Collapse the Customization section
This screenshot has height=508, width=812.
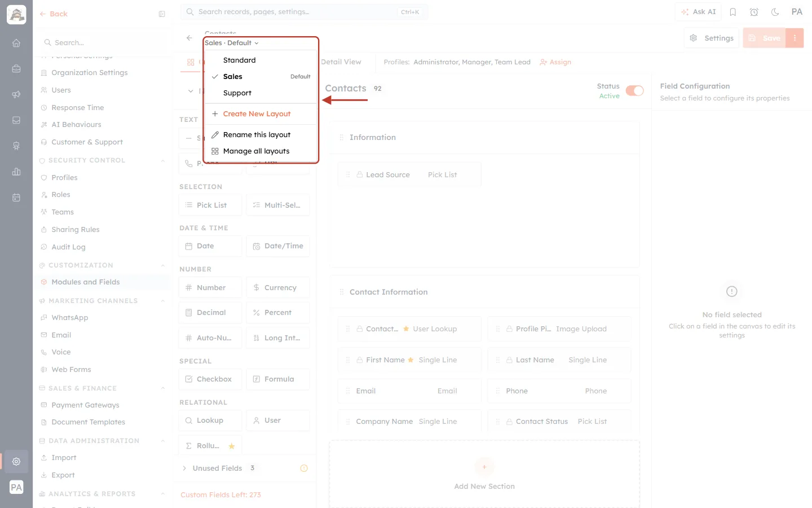(x=163, y=265)
